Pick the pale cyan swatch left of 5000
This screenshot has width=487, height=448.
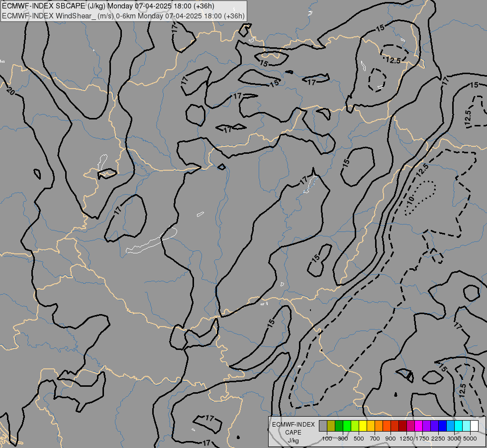click(467, 426)
